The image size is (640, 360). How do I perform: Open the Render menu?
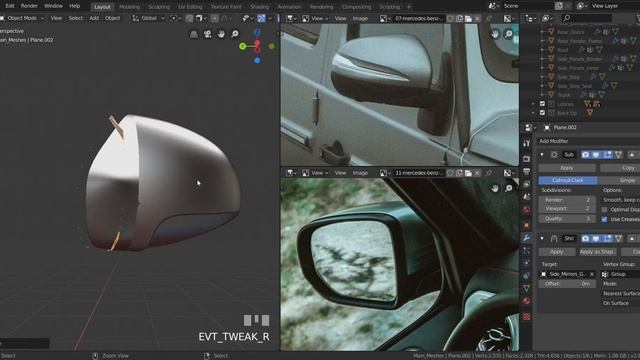pos(29,6)
